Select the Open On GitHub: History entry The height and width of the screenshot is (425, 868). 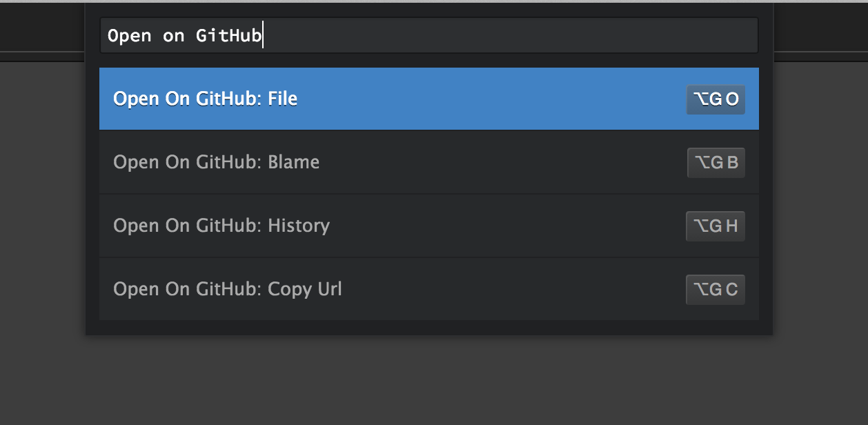point(221,226)
